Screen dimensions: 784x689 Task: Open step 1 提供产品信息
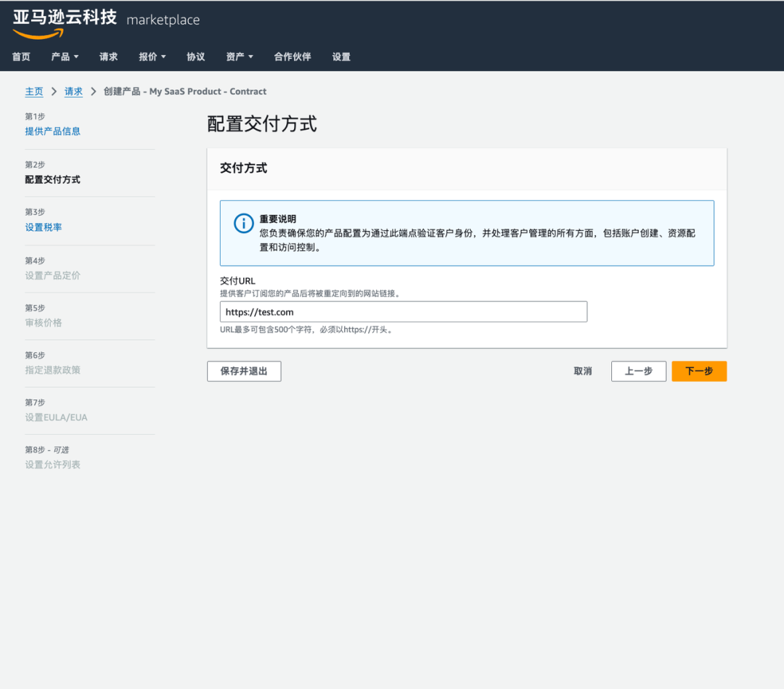[53, 131]
